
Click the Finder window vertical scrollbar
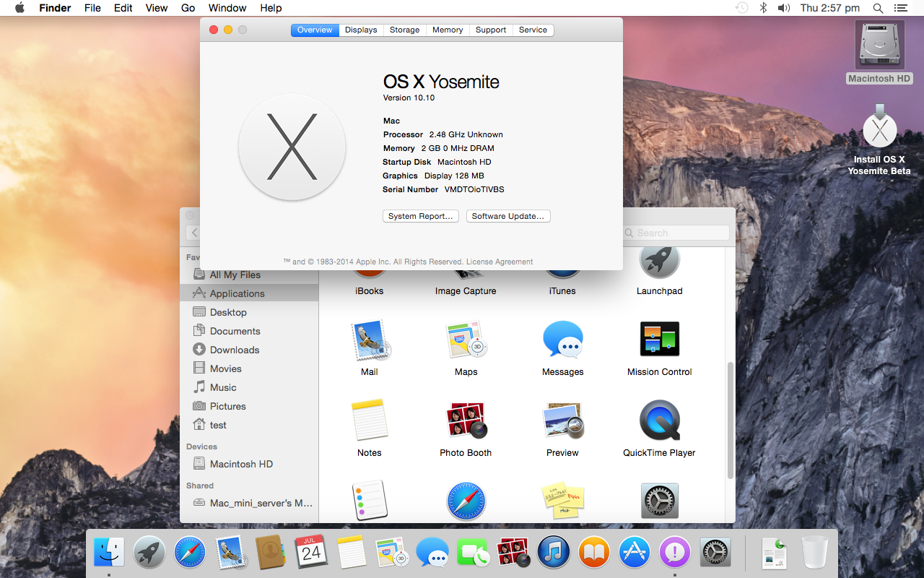pyautogui.click(x=730, y=420)
